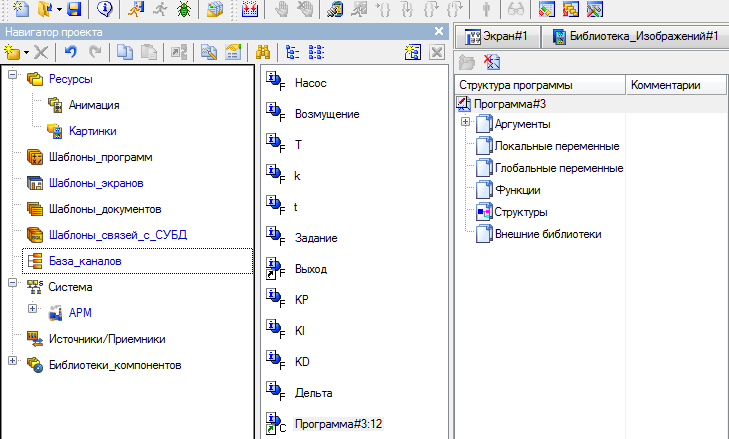The image size is (729, 439).
Task: Click the red-arrows grid toolbar icon
Action: [x=250, y=9]
